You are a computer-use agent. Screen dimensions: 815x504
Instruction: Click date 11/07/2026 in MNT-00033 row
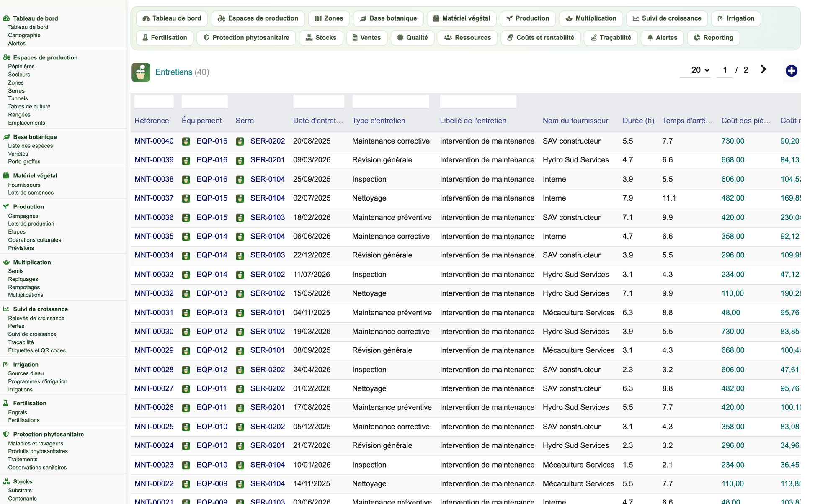312,274
